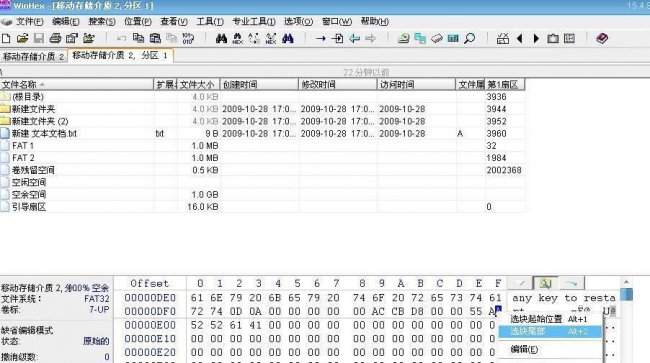Screen dimensions: 650x363
Task: Click the Go To Sector icon
Action: coord(337,39)
